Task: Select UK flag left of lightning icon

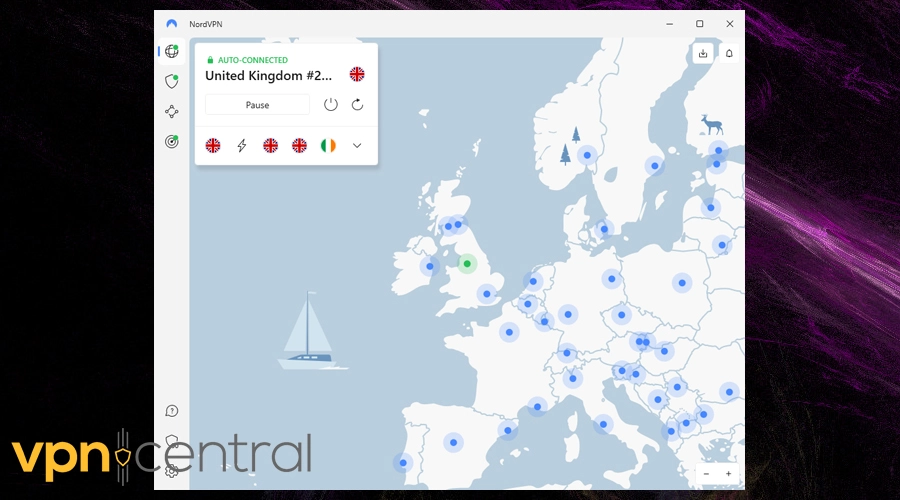Action: (213, 146)
